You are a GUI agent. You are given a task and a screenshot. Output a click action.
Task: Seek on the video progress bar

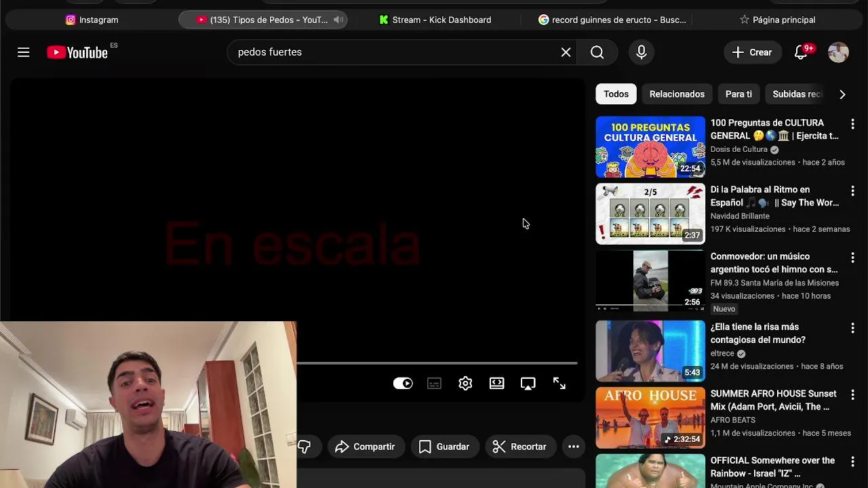point(437,363)
